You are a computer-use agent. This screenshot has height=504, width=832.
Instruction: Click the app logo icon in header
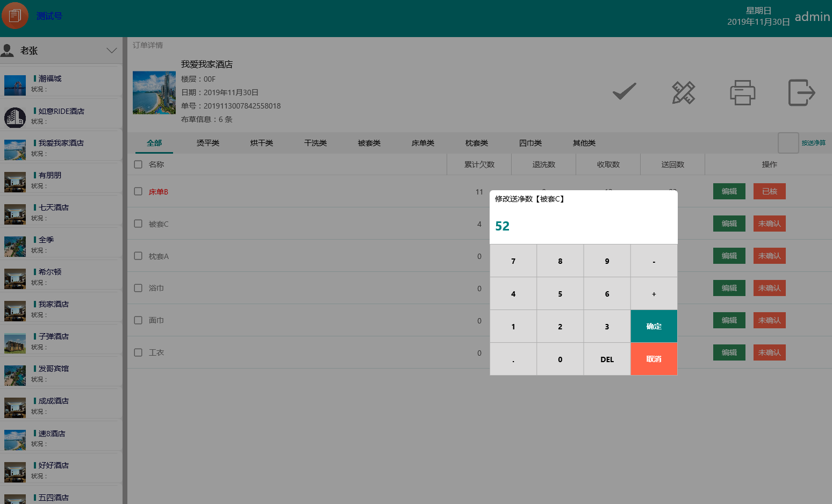(15, 16)
